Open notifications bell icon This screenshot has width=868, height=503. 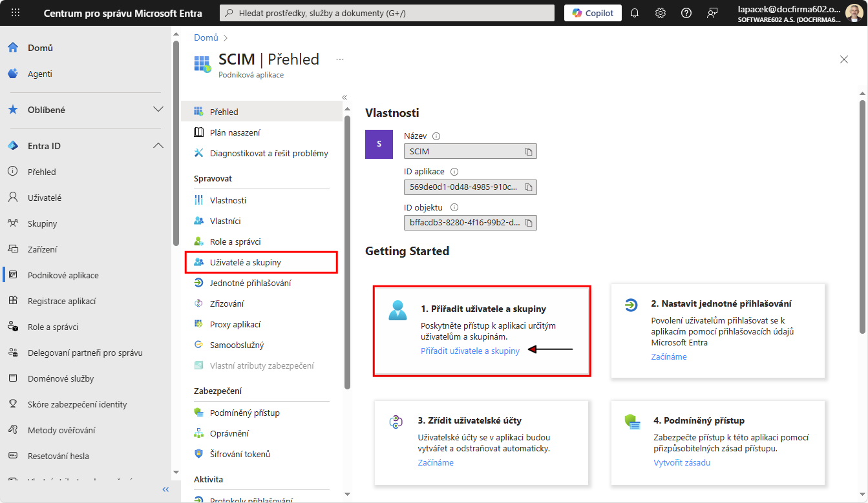coord(635,13)
